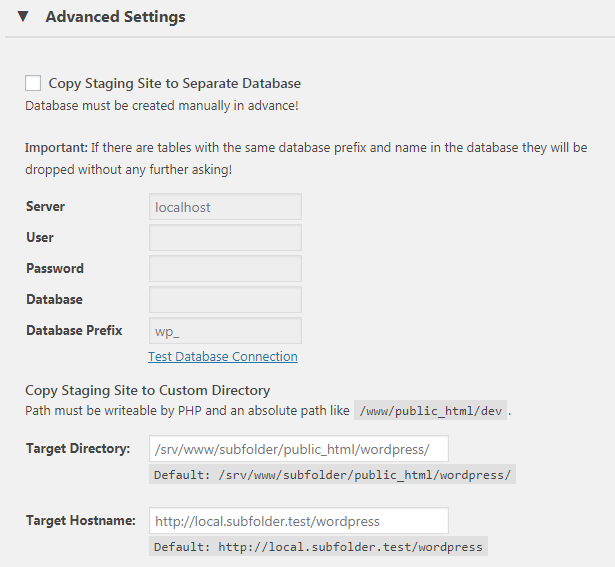This screenshot has height=567, width=615.
Task: Select the empty Database name field
Action: point(225,300)
